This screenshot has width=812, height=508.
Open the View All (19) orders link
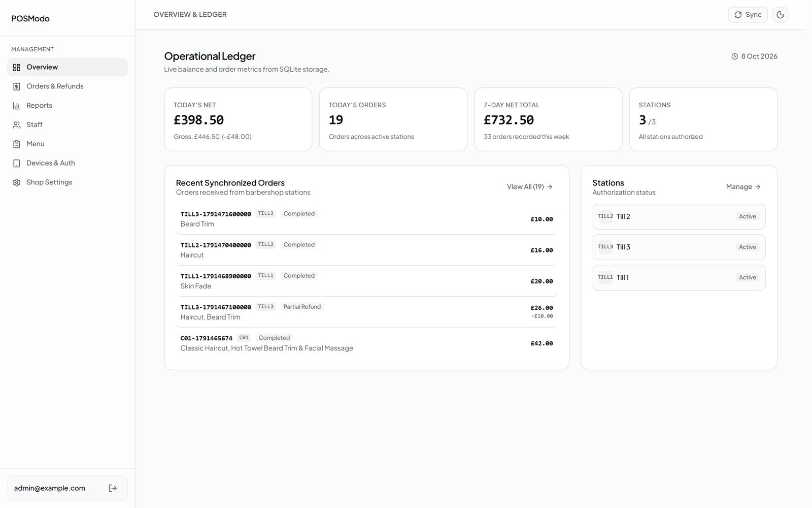[x=529, y=187]
